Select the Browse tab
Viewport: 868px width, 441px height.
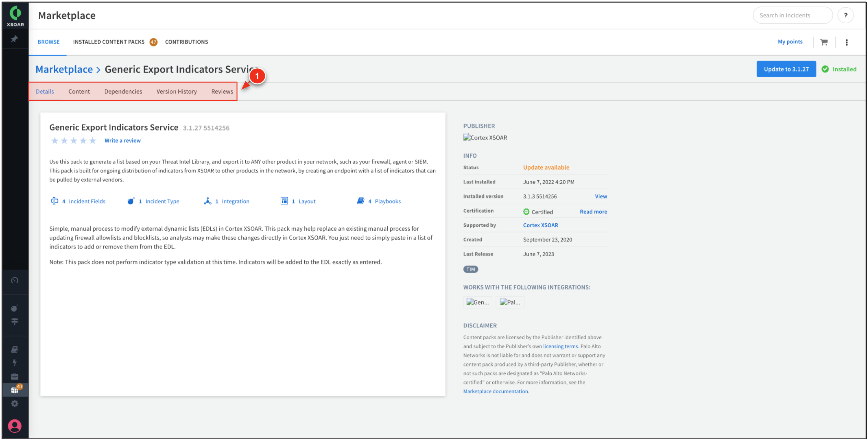pos(48,42)
